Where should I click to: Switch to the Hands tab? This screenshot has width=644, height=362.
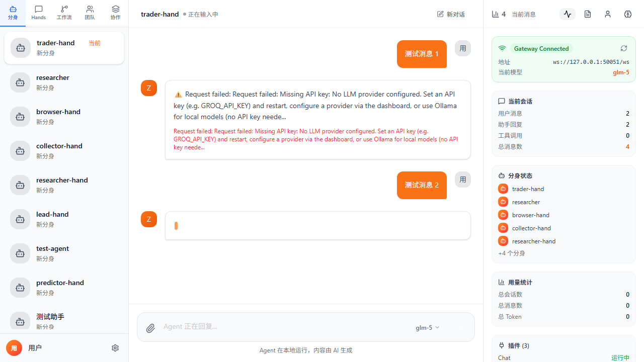point(38,13)
